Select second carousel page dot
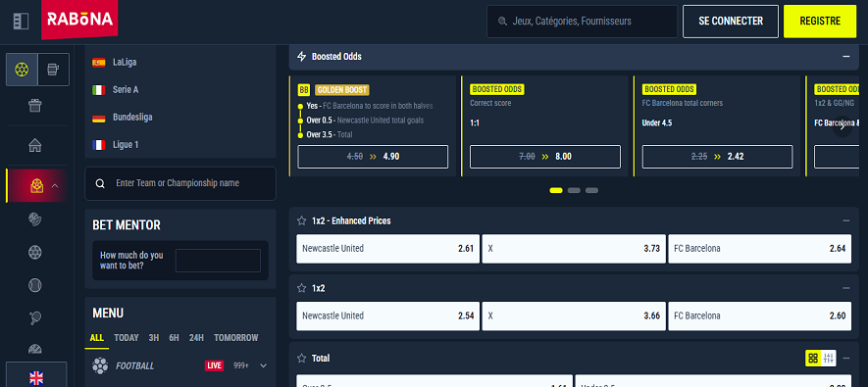Viewport: 868px width, 387px height. tap(574, 190)
